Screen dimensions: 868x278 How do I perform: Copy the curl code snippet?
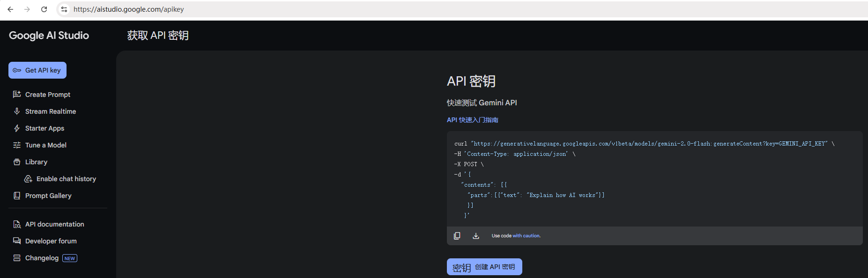pyautogui.click(x=457, y=236)
